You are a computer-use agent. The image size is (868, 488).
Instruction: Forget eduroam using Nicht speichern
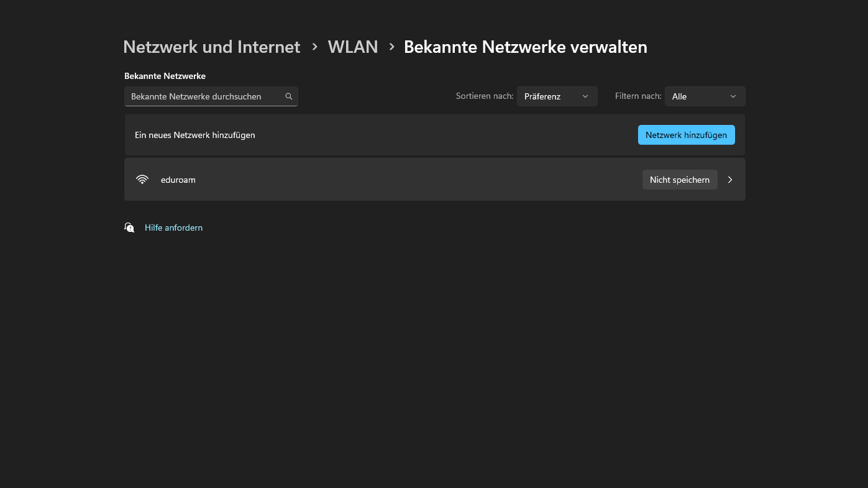pyautogui.click(x=679, y=180)
